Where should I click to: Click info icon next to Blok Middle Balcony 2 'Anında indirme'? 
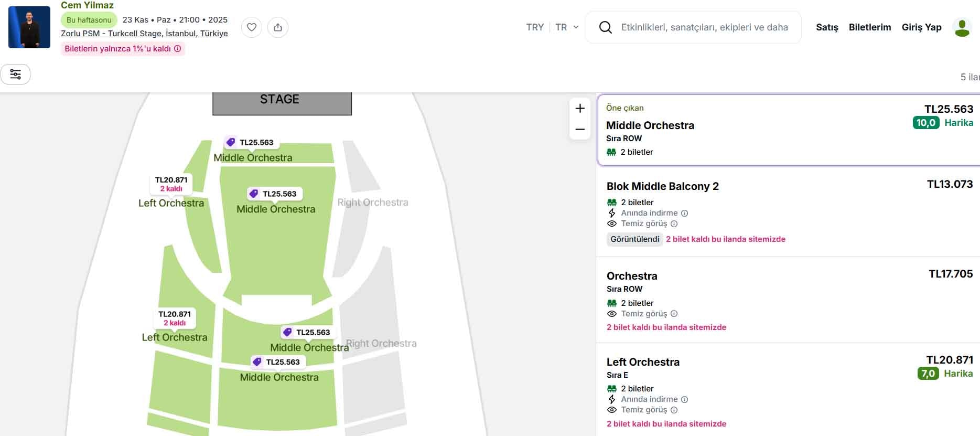pos(684,213)
